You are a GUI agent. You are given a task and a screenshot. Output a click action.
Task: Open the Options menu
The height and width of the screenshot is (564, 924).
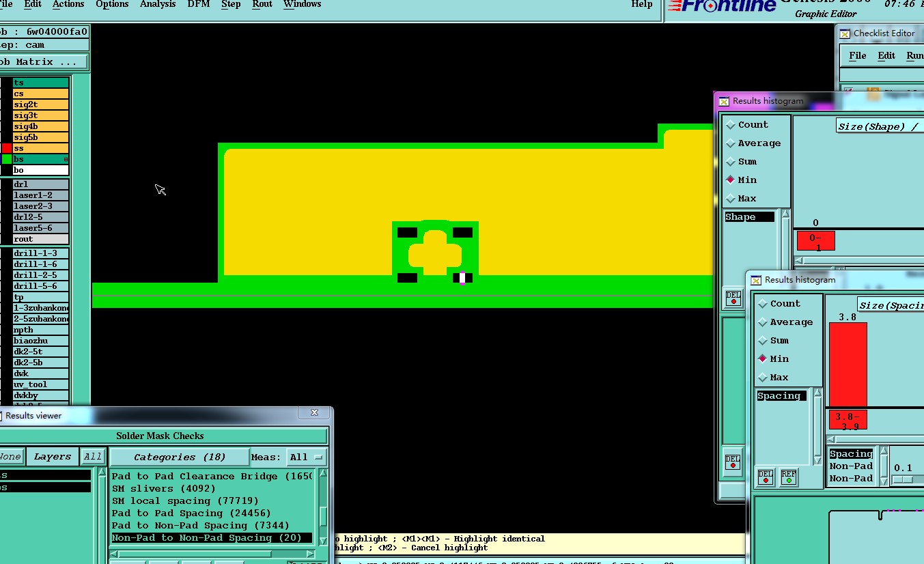tap(112, 4)
